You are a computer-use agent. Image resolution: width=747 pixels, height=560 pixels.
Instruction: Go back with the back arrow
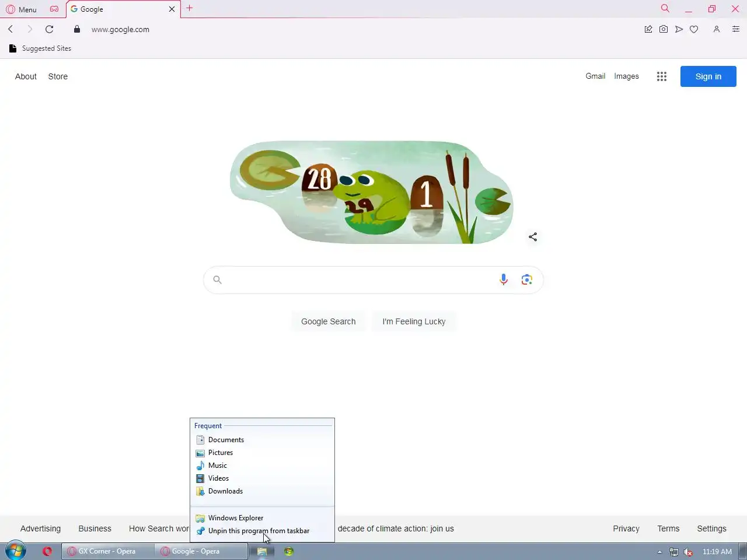[x=11, y=29]
